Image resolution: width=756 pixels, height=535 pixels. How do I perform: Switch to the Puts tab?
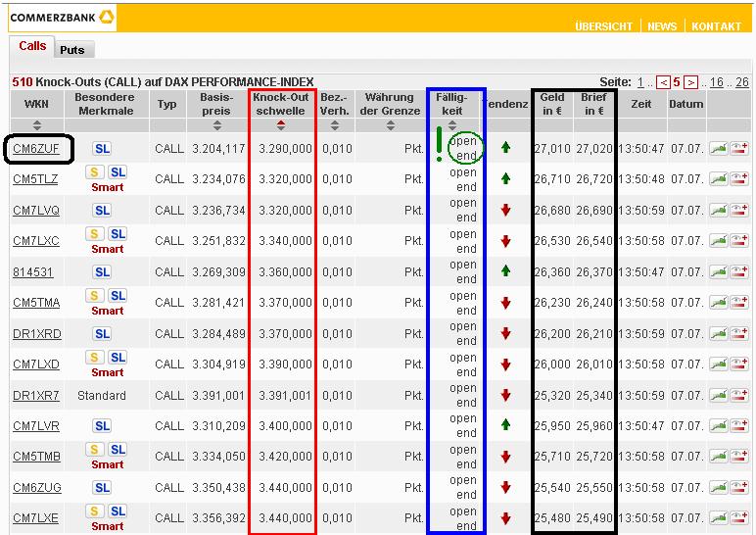[71, 50]
